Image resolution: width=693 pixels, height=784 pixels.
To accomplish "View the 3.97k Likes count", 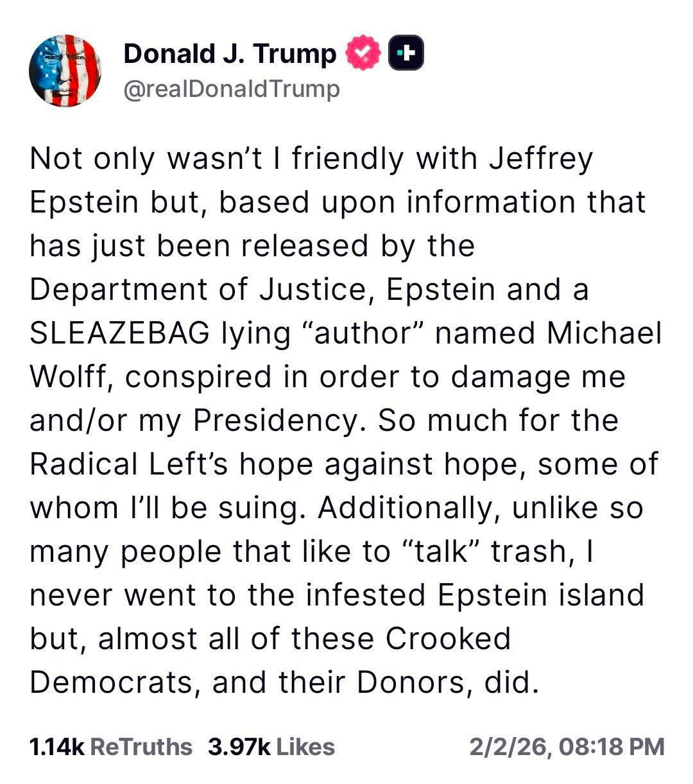I will (x=239, y=747).
